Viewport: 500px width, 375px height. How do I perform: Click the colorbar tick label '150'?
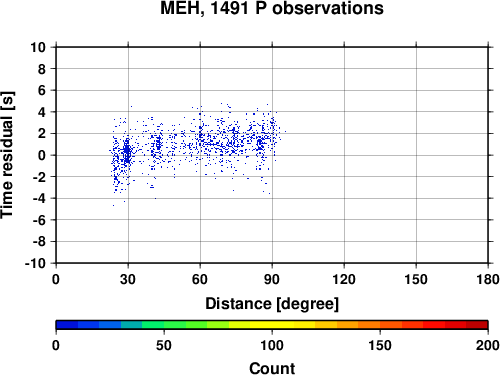pyautogui.click(x=380, y=345)
